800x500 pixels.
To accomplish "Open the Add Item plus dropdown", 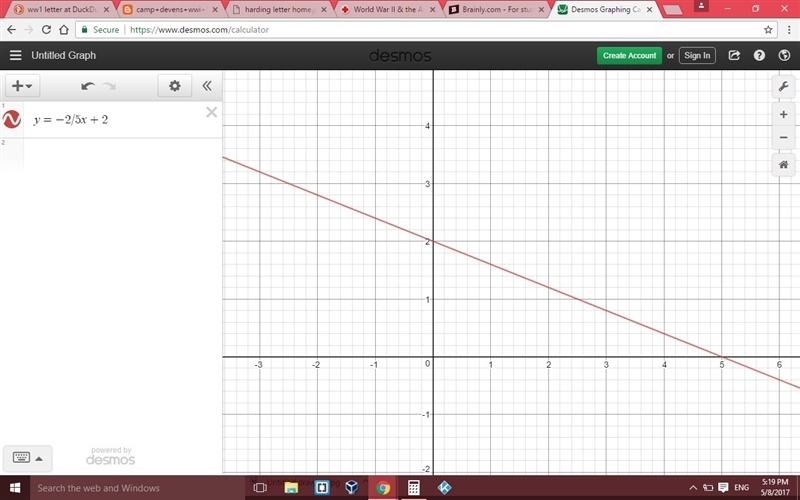I will point(22,86).
